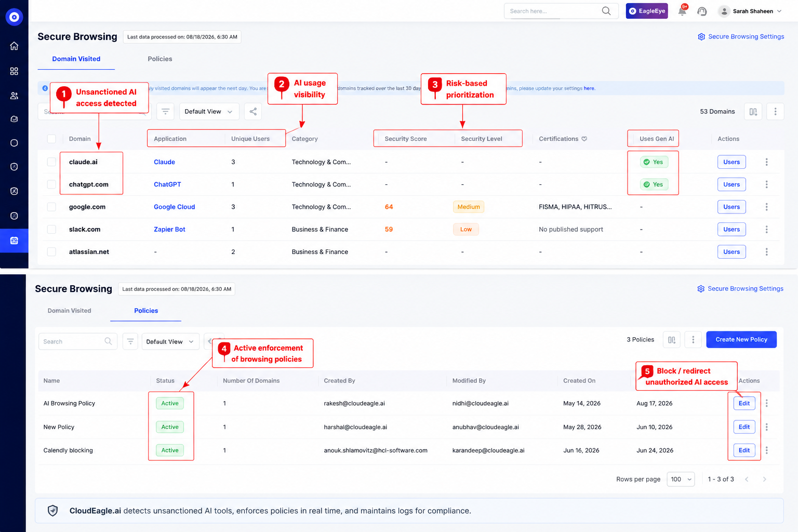Open the Users people sidebar icon
This screenshot has height=532, width=798.
click(x=14, y=96)
